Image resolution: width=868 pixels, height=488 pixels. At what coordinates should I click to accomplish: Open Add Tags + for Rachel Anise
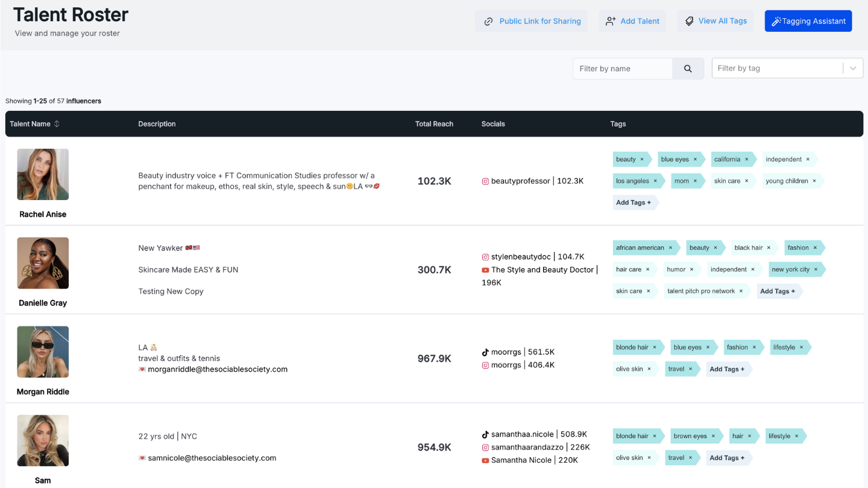point(634,203)
